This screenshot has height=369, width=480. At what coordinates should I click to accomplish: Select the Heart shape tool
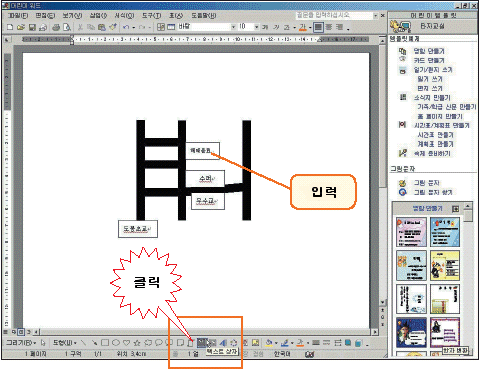[126, 342]
